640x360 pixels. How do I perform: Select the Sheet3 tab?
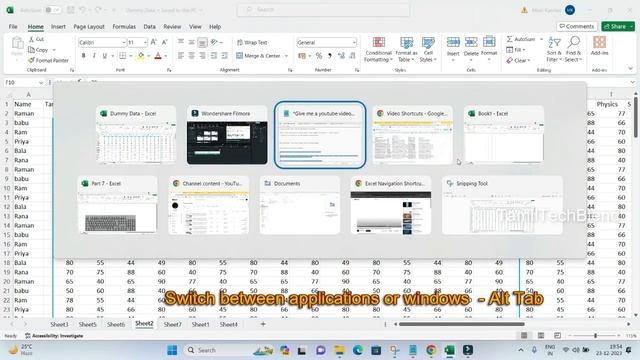[x=59, y=324]
